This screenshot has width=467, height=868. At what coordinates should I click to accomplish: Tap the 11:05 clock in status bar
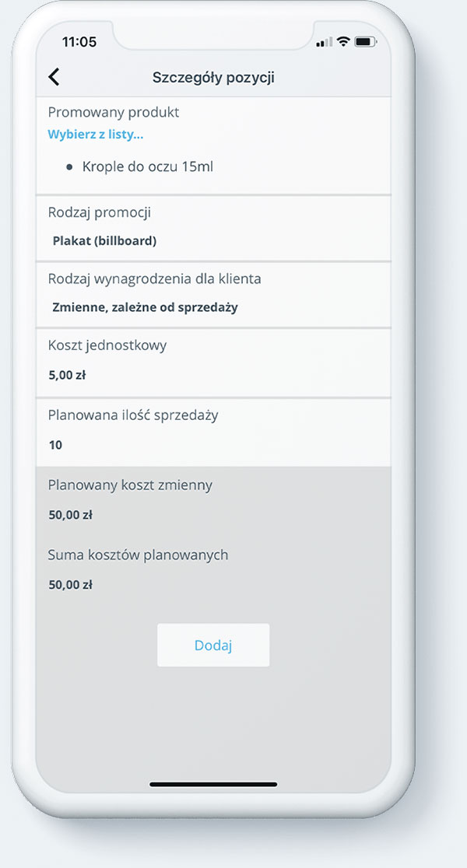[79, 41]
